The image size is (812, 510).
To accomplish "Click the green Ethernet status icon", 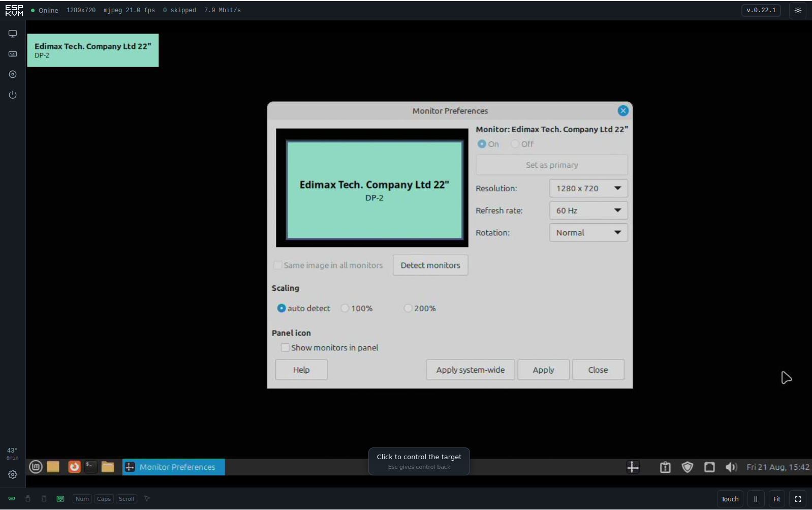I will pos(60,499).
